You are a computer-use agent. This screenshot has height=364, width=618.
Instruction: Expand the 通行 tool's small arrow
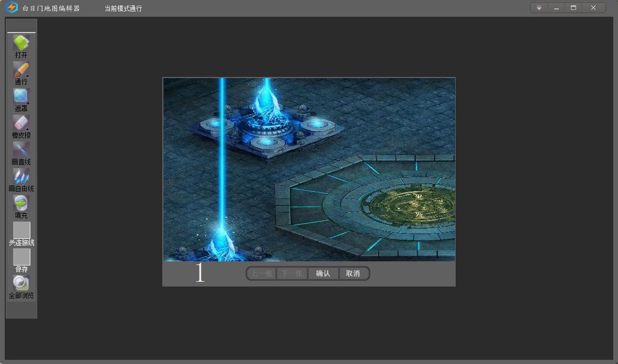coord(28,75)
